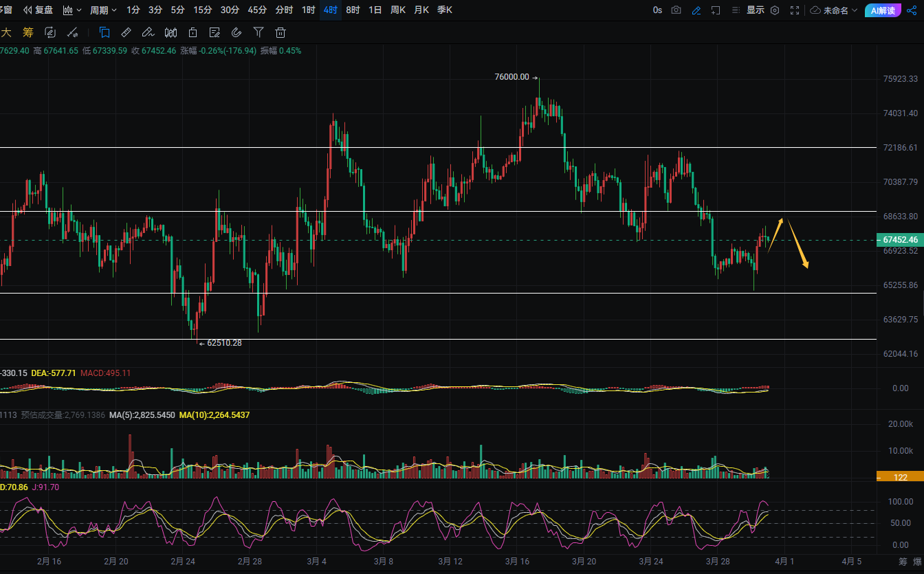924x574 pixels.
Task: Open the hexagon settings icon
Action: tap(775, 10)
